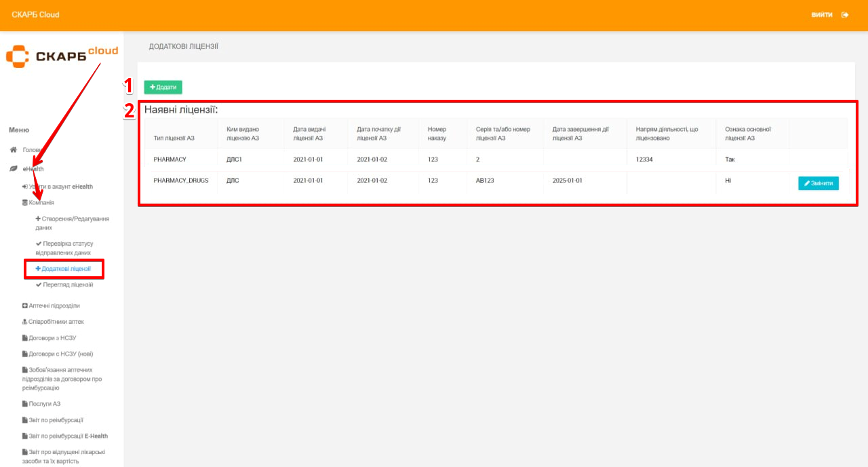
Task: Click the home icon beside Головна
Action: tap(13, 149)
